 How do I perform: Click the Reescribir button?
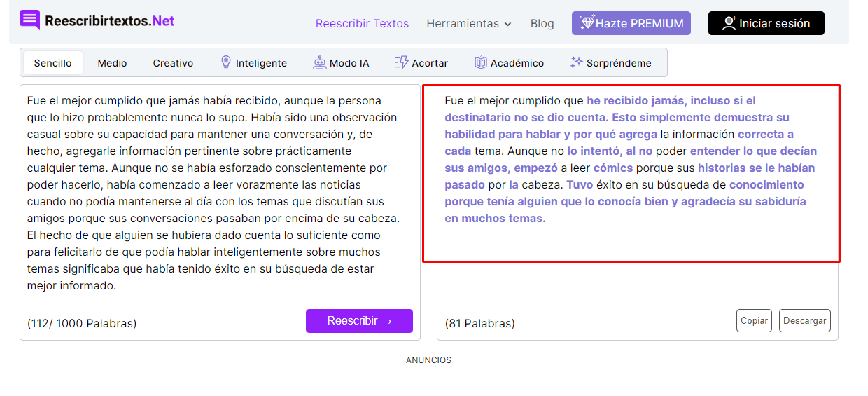(359, 321)
